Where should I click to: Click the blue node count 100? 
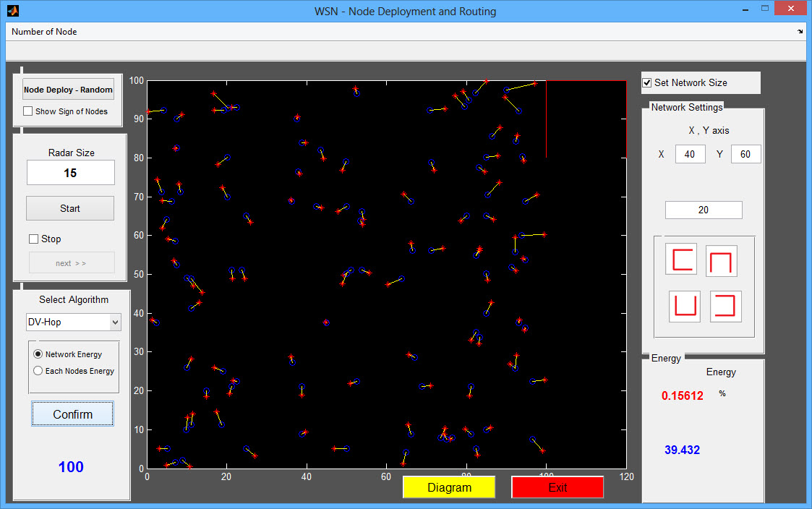click(x=71, y=467)
